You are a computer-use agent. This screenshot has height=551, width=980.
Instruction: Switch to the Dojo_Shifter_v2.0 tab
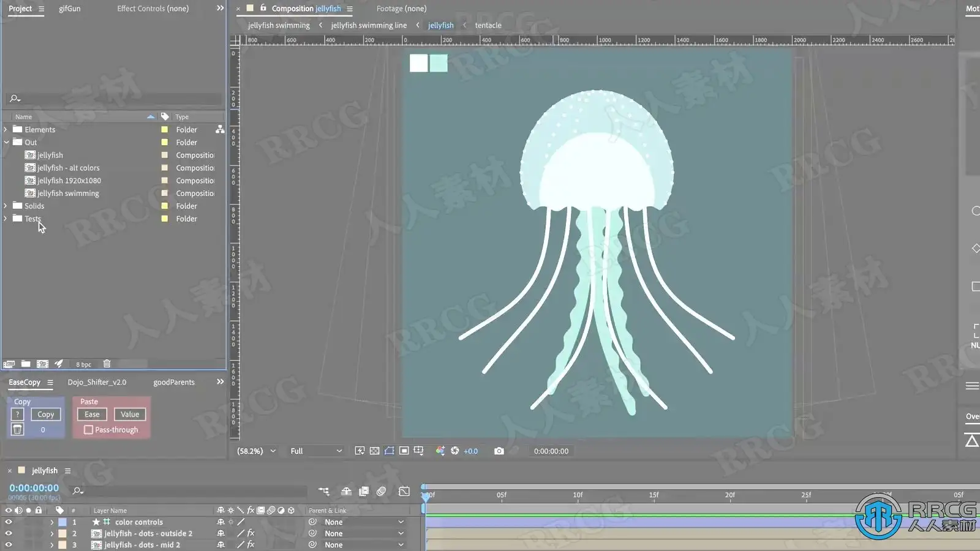pos(97,382)
